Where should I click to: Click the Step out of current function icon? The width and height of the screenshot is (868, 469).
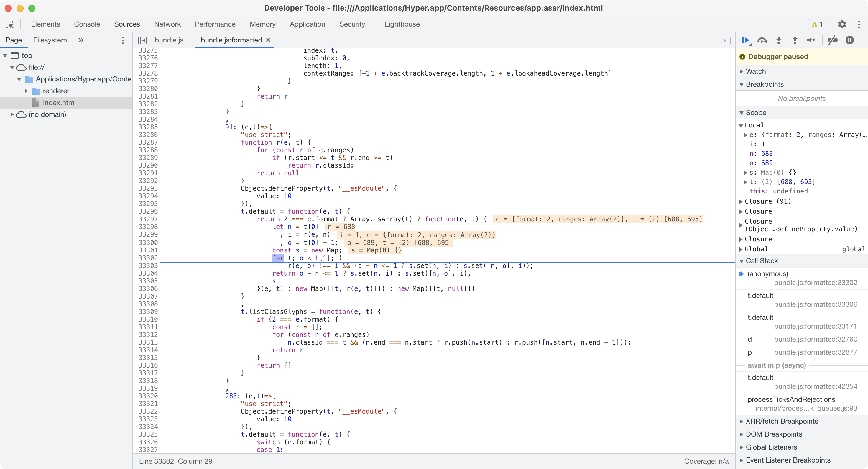(795, 40)
